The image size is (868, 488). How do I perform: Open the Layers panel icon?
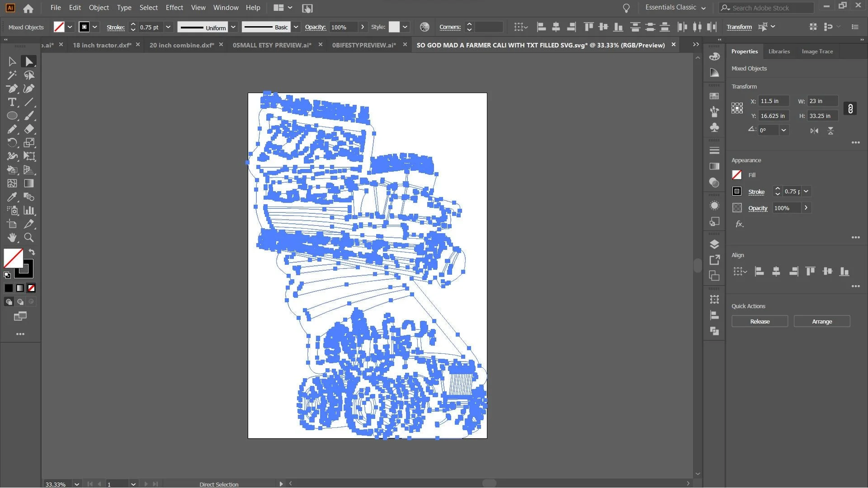coord(714,244)
